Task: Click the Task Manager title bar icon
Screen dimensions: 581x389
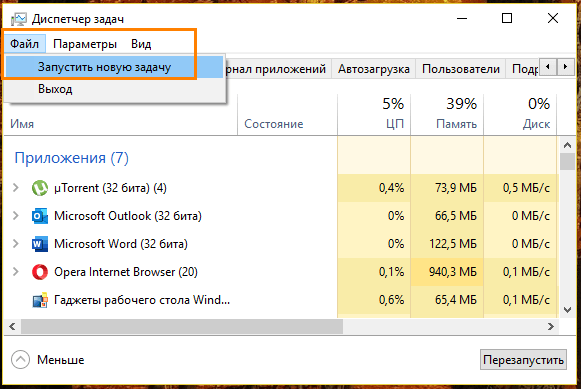Action: pyautogui.click(x=18, y=19)
